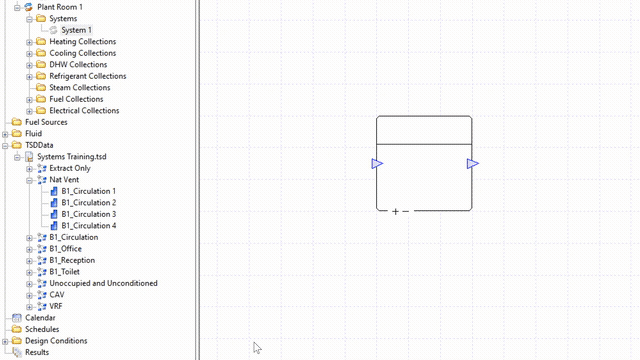Click the Schedules folder icon
This screenshot has height=360, width=640.
[x=17, y=329]
